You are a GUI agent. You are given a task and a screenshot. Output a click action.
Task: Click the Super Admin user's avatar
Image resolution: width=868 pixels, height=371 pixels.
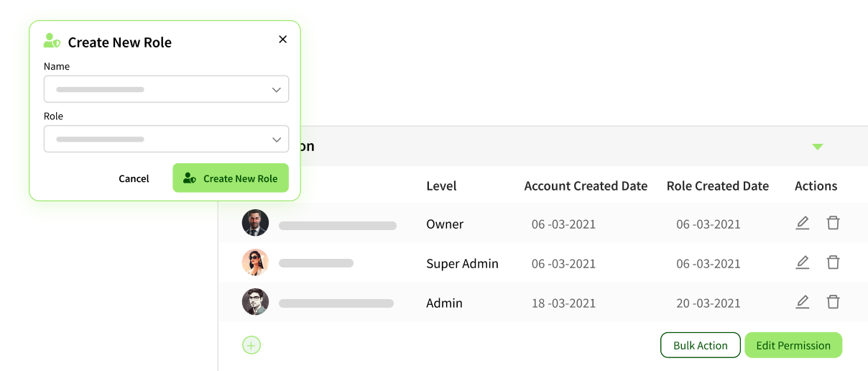(255, 263)
